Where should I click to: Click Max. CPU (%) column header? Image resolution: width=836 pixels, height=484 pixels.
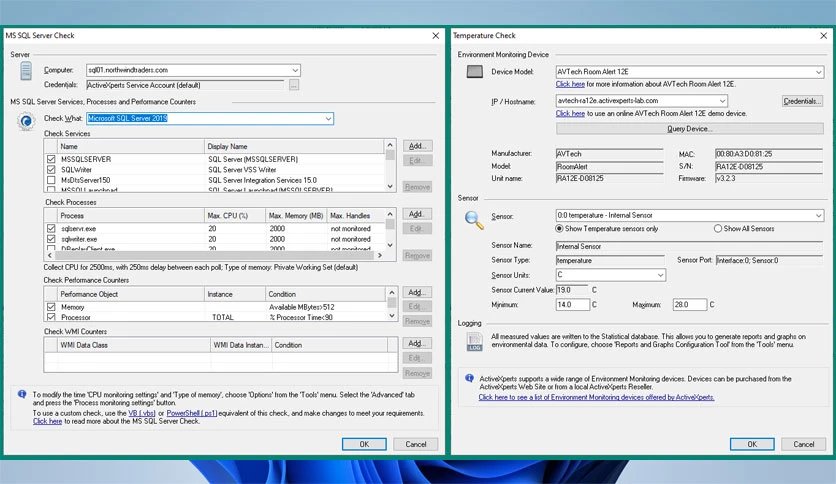tap(235, 215)
